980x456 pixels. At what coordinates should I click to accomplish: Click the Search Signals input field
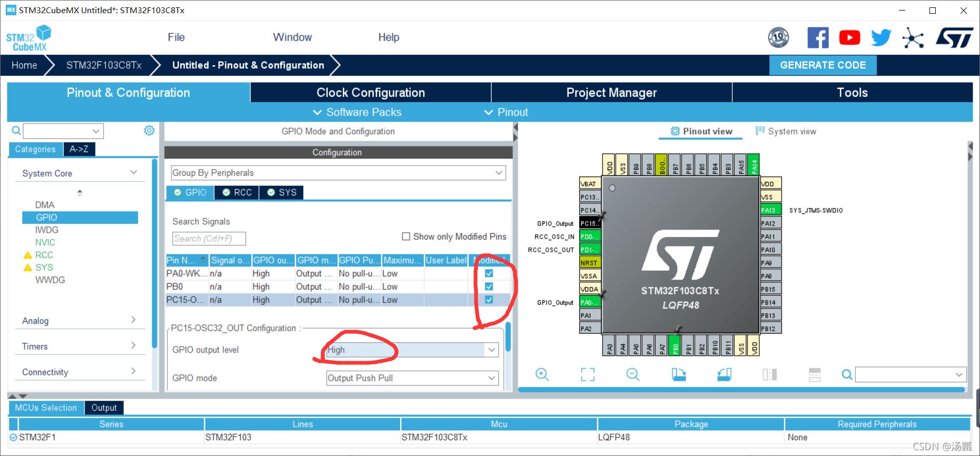(209, 239)
